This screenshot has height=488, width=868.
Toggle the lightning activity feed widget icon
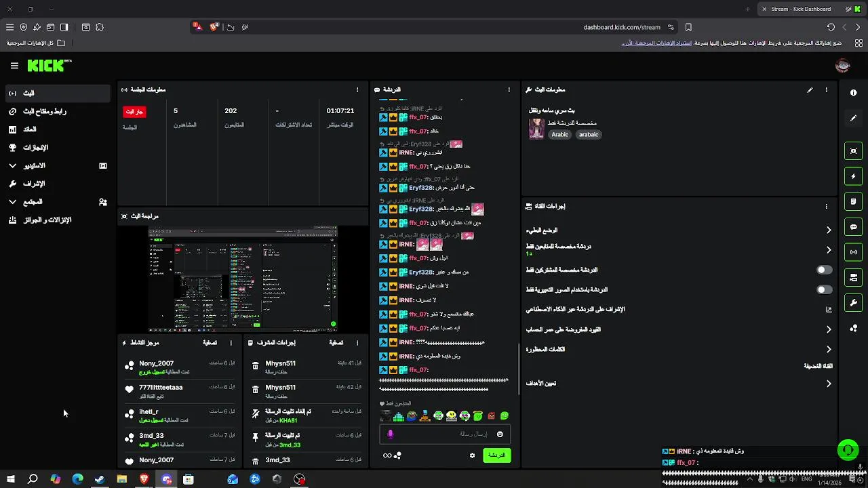point(853,176)
